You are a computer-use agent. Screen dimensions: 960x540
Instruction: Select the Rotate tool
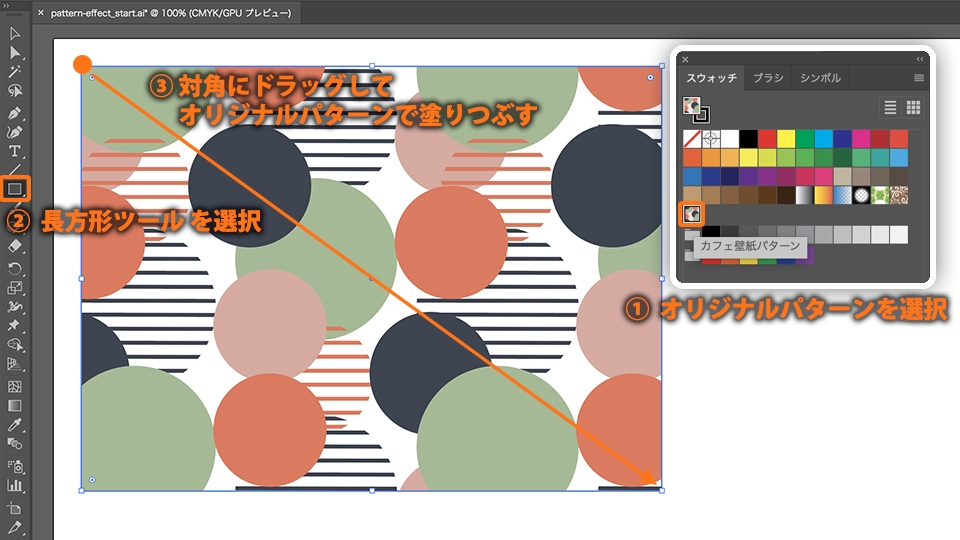15,269
